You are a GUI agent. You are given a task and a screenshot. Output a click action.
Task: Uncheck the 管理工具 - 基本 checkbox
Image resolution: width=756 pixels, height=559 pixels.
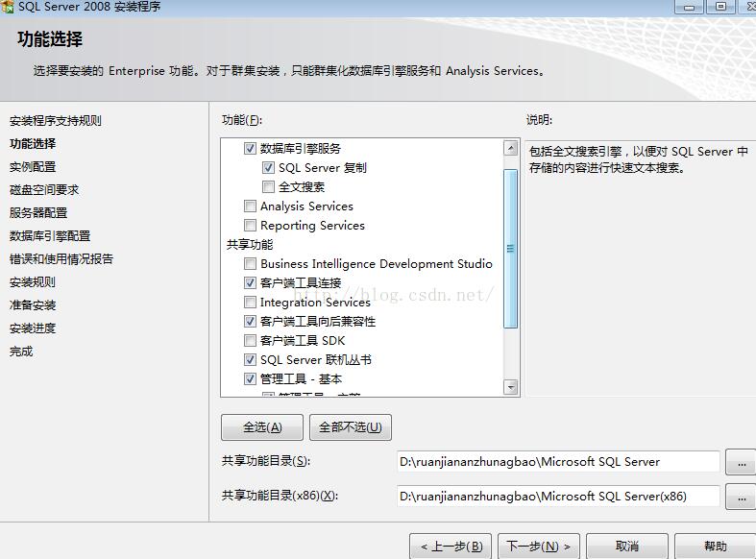click(250, 379)
